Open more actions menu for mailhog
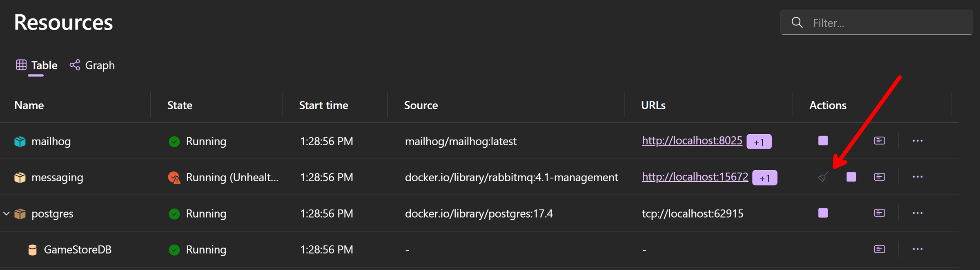 point(918,141)
